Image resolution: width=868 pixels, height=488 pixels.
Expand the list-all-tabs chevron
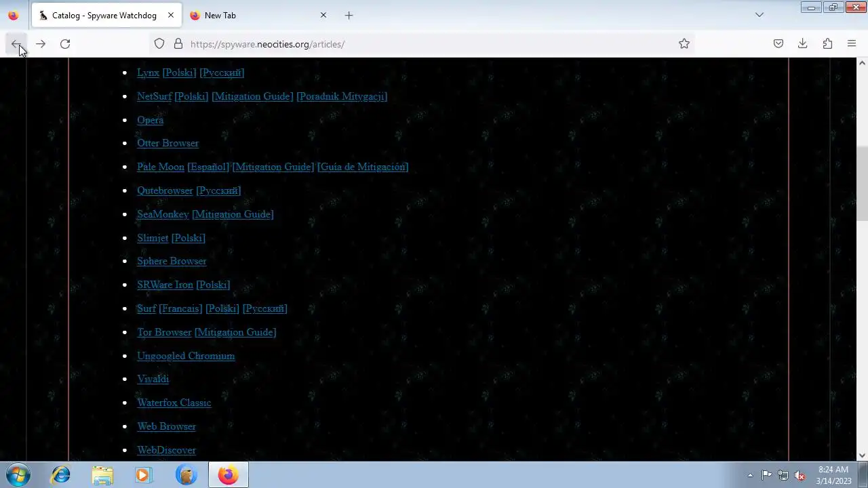click(759, 15)
